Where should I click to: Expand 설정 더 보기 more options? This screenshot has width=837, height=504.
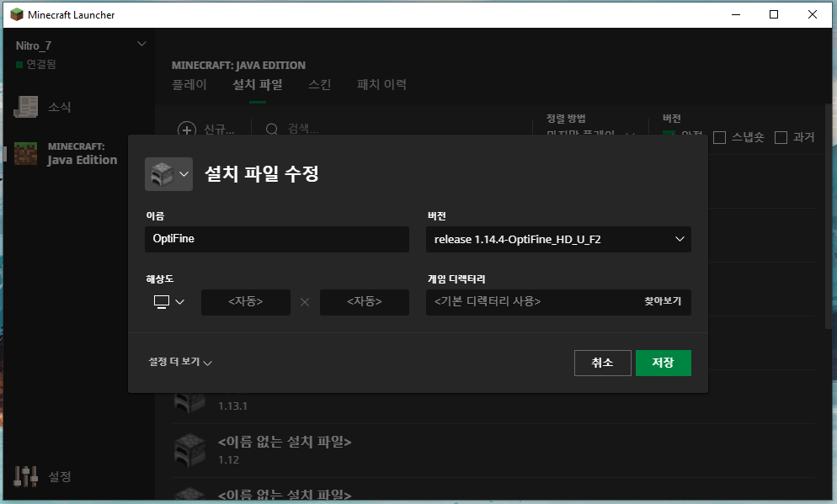180,362
